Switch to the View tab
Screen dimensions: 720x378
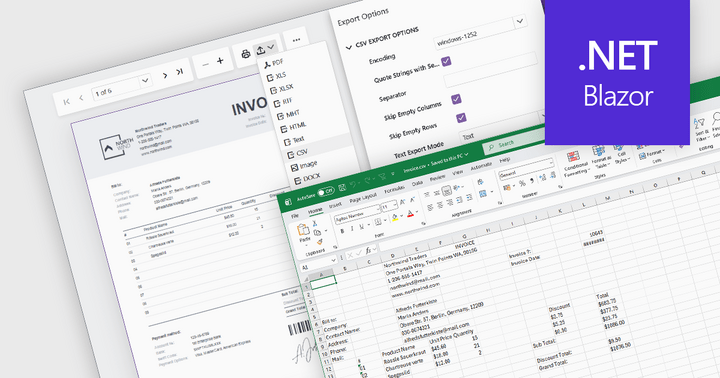[x=458, y=172]
